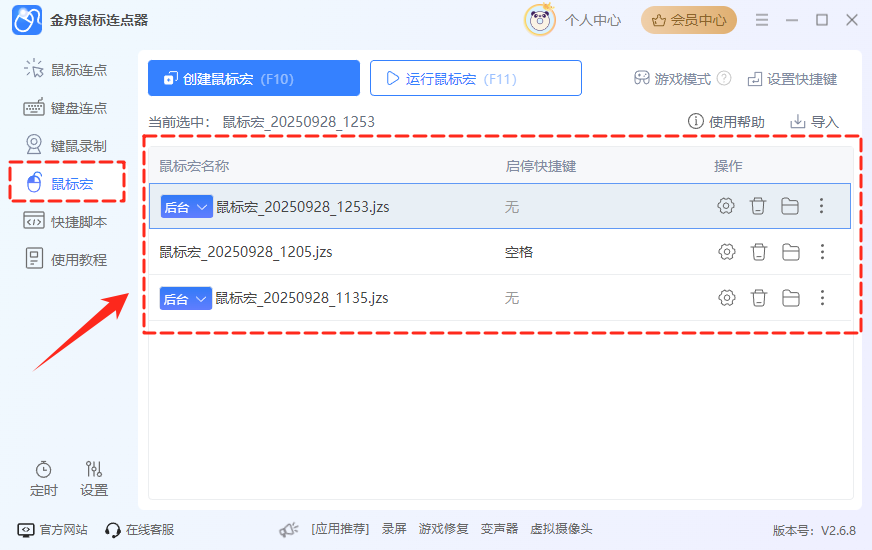This screenshot has height=550, width=872.
Task: Click the megaphone announcement icon
Action: click(x=289, y=529)
